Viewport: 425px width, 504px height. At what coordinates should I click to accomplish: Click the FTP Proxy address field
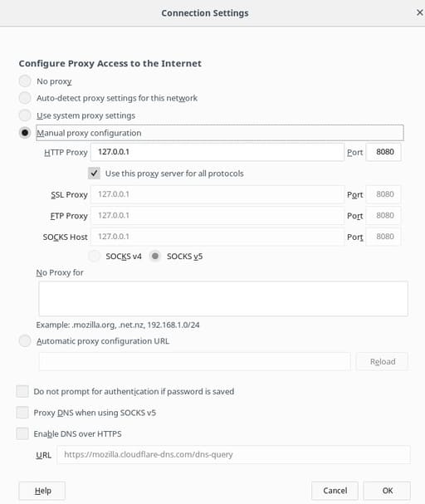pyautogui.click(x=217, y=215)
